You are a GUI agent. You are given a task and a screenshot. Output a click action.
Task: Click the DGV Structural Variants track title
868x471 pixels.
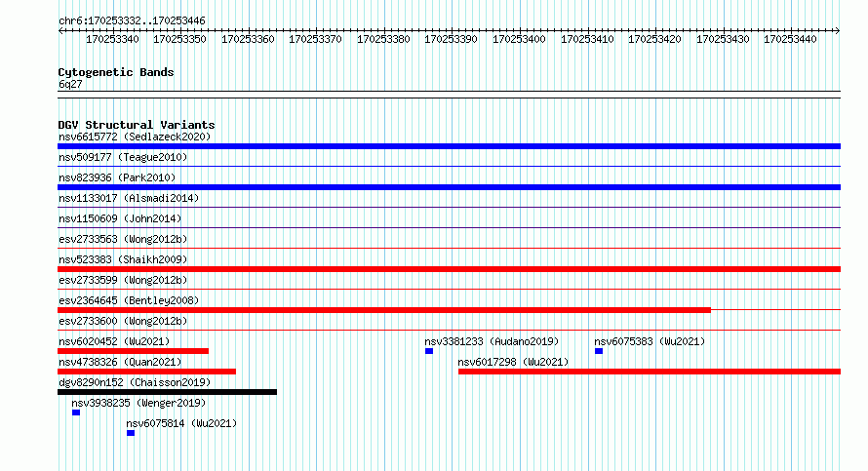pyautogui.click(x=137, y=125)
